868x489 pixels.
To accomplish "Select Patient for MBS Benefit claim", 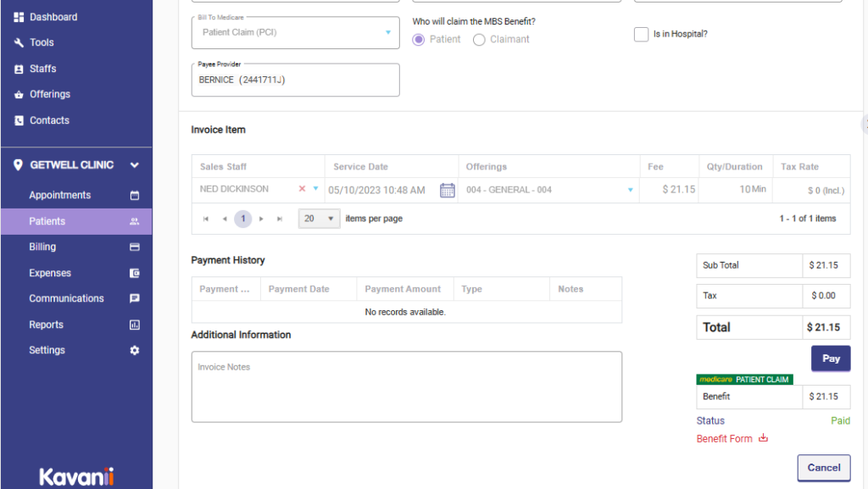I will pos(418,40).
